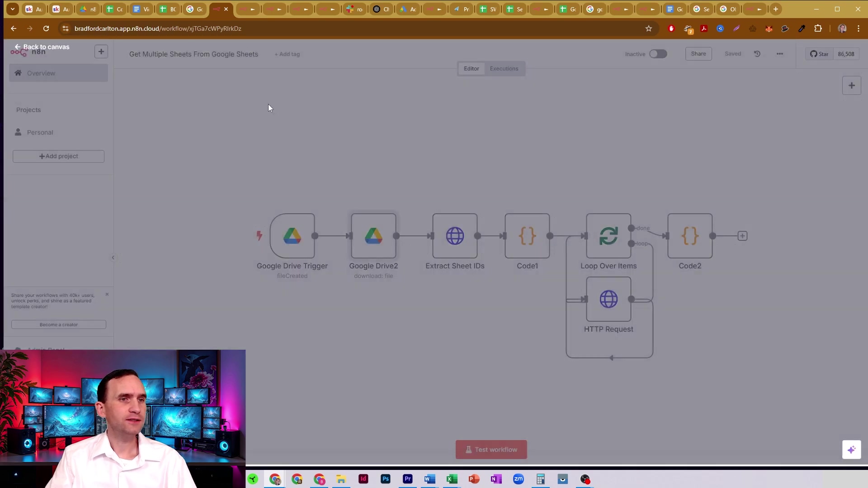Open workflow history clock icon
The height and width of the screenshot is (488, 868).
pyautogui.click(x=757, y=54)
